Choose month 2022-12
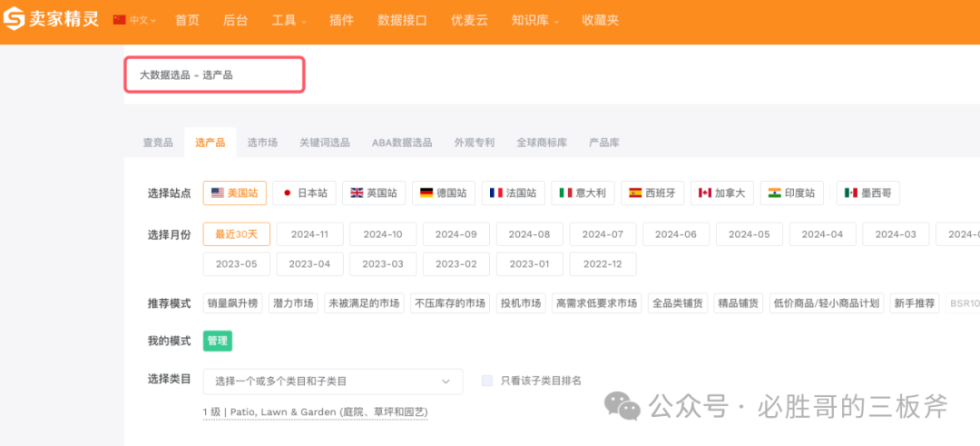Screen dimensions: 980x446 click(x=603, y=264)
